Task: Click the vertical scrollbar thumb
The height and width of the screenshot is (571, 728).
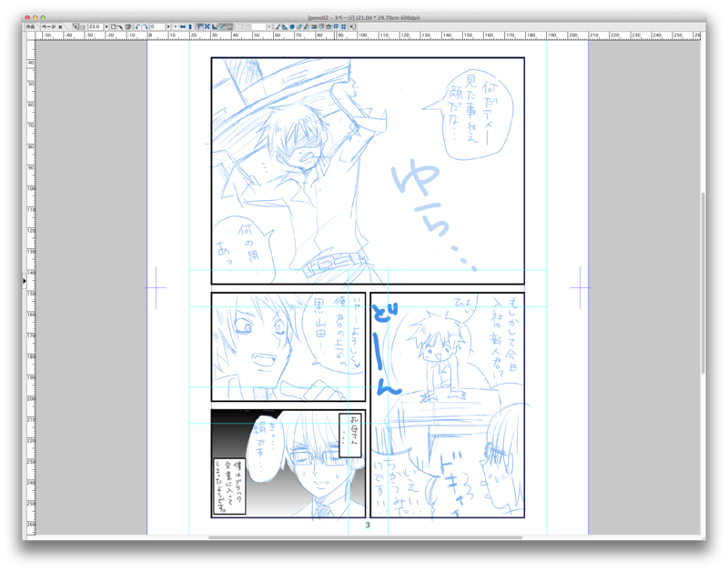Action: 703,283
